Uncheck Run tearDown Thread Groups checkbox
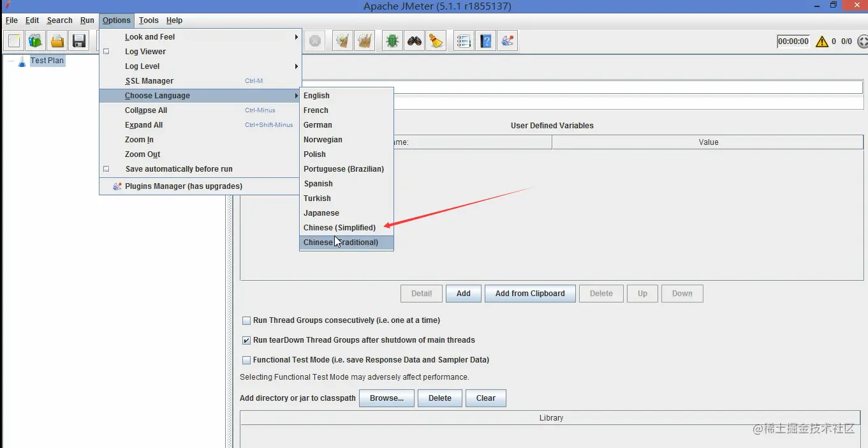This screenshot has height=448, width=868. (x=246, y=340)
